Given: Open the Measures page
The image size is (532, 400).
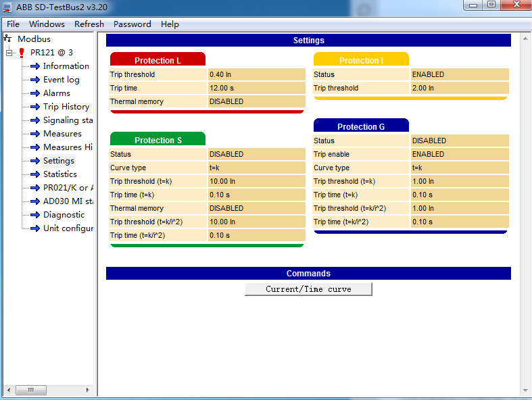Looking at the screenshot, I should pos(62,134).
